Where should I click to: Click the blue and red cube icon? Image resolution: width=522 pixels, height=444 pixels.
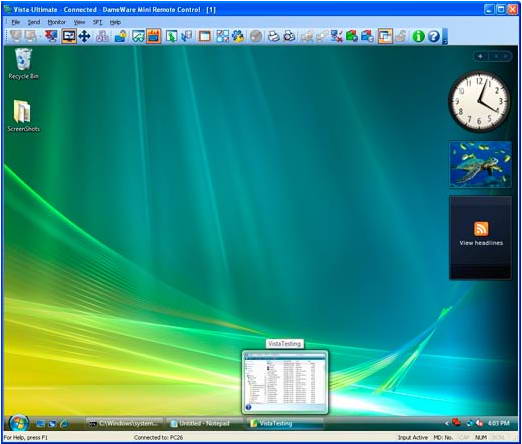[367, 36]
